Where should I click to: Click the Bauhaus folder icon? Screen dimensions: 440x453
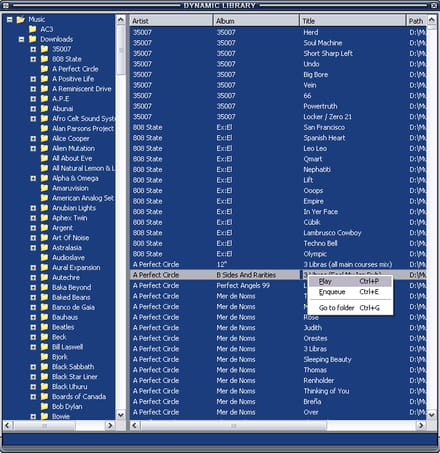tap(44, 317)
